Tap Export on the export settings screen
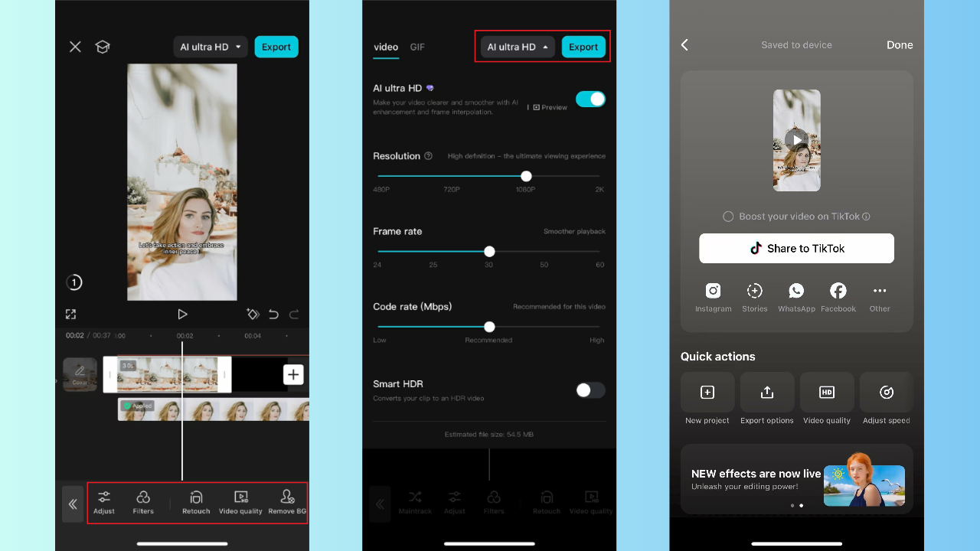 (583, 47)
